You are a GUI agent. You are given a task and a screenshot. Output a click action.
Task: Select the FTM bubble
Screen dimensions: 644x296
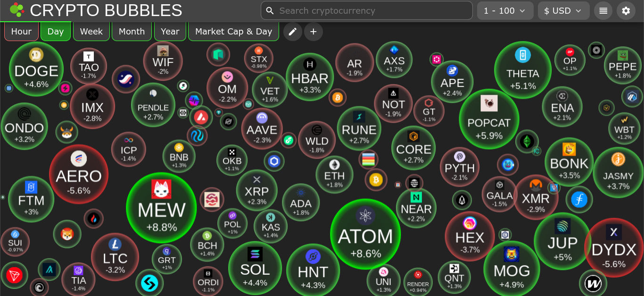click(31, 199)
